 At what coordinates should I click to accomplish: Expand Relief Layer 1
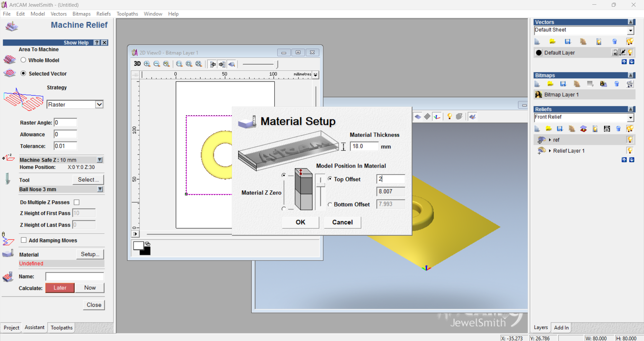point(550,151)
